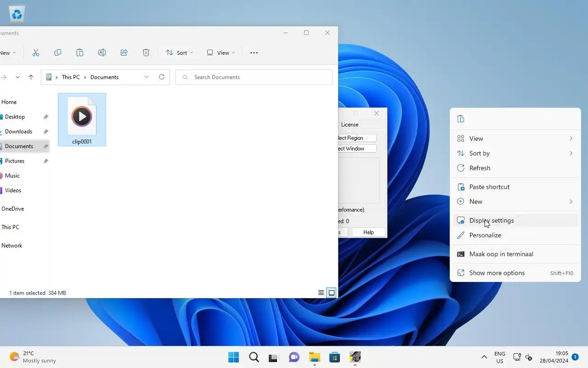The image size is (588, 368).
Task: Open taskbar Search
Action: [254, 357]
